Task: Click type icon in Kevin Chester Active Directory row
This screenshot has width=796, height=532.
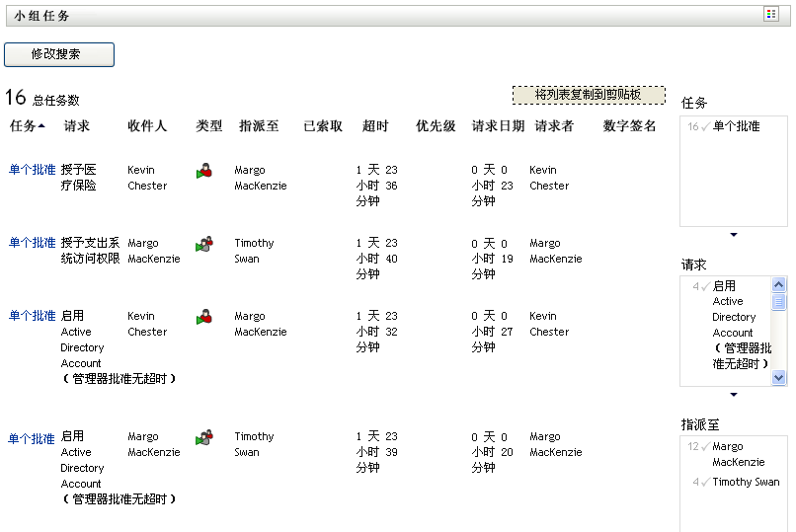Action: click(x=204, y=317)
